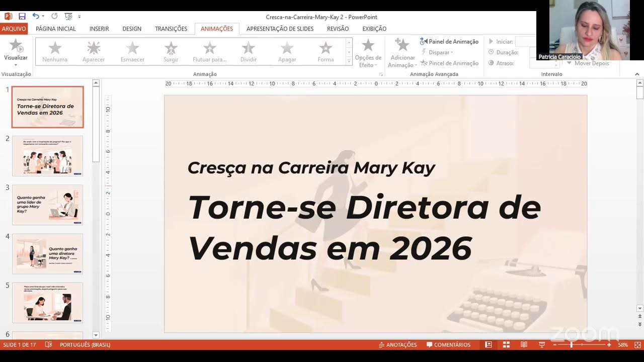Click the zoom slider track
Viewport: 644px width, 362px height.
tap(582, 345)
